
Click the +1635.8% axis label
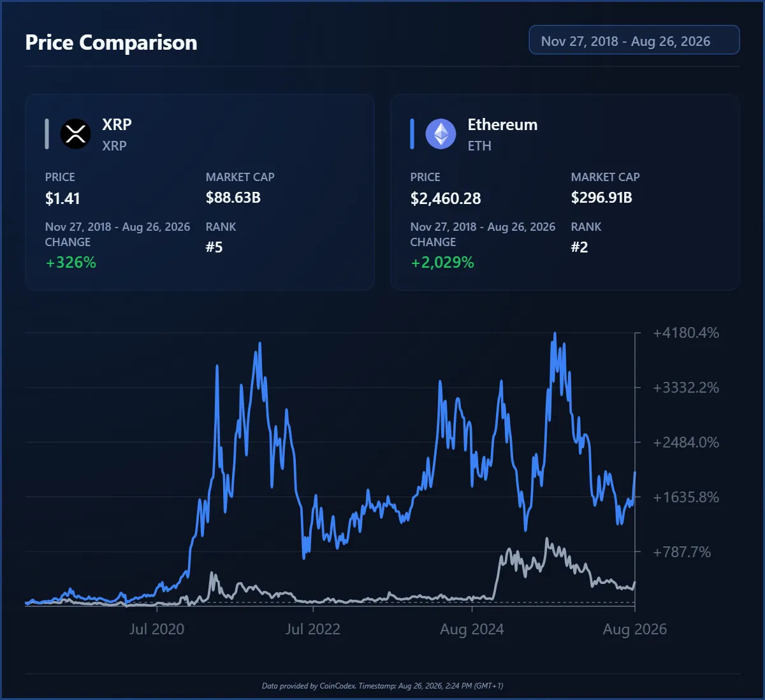686,497
